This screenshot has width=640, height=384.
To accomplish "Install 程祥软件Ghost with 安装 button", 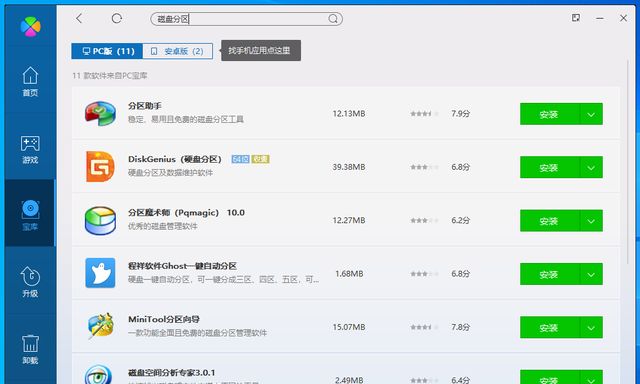I will click(x=549, y=274).
